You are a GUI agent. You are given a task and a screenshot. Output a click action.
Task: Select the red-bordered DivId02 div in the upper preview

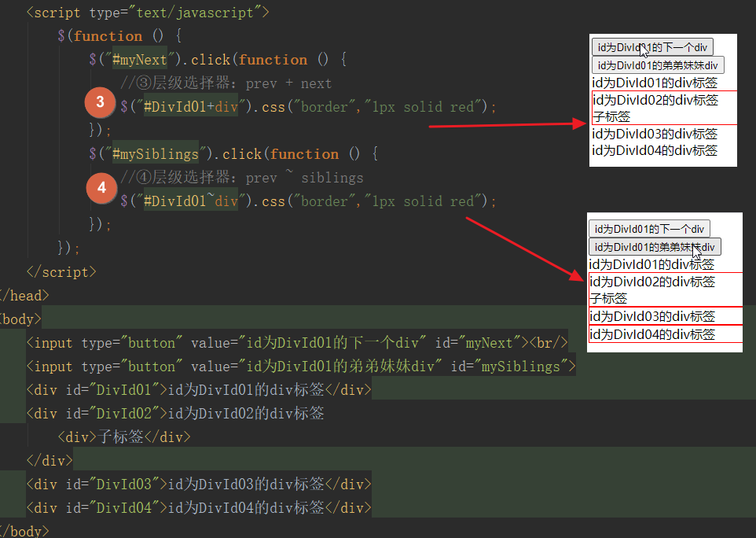tap(664, 108)
